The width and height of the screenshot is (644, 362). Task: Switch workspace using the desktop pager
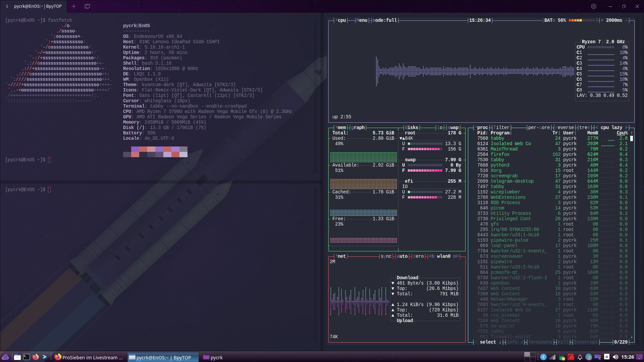click(530, 357)
